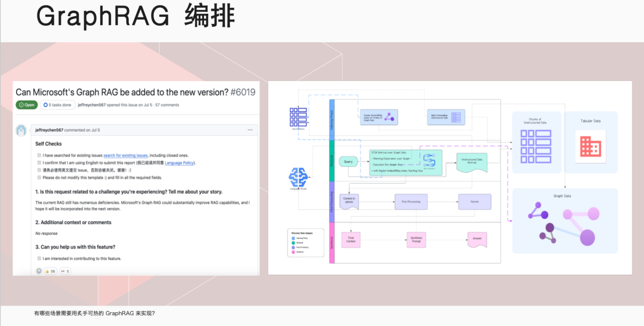Open the comment options three-dot menu

click(x=250, y=130)
